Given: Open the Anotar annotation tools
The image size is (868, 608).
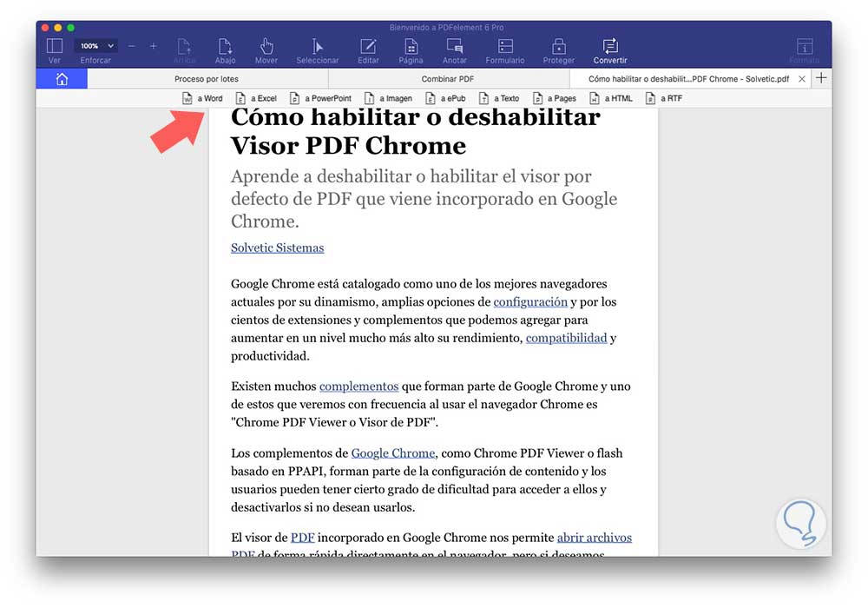Looking at the screenshot, I should click(455, 51).
